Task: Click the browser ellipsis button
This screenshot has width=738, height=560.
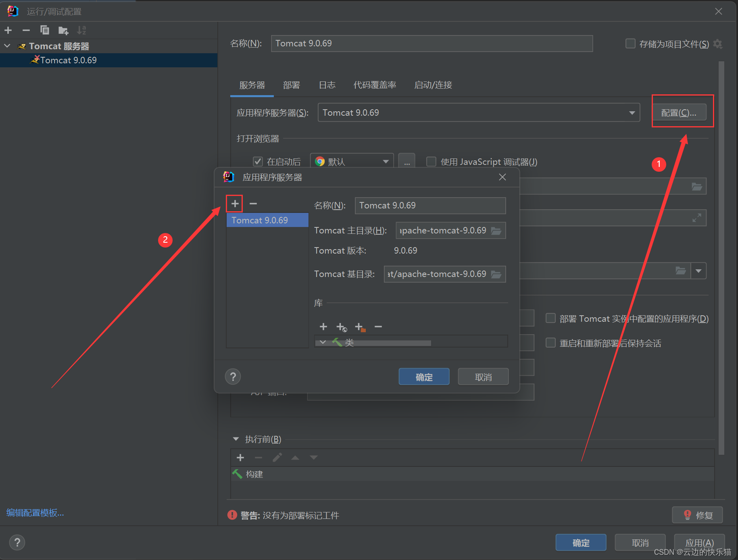Action: tap(407, 162)
